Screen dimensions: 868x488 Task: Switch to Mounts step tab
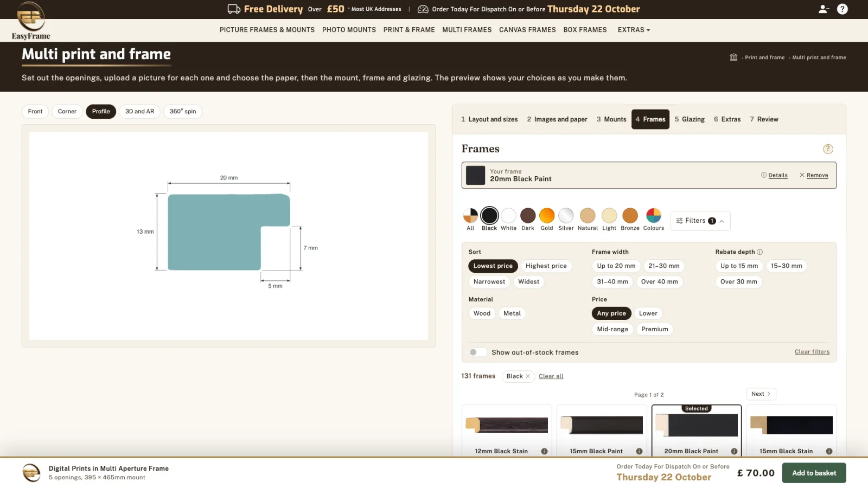pyautogui.click(x=611, y=119)
